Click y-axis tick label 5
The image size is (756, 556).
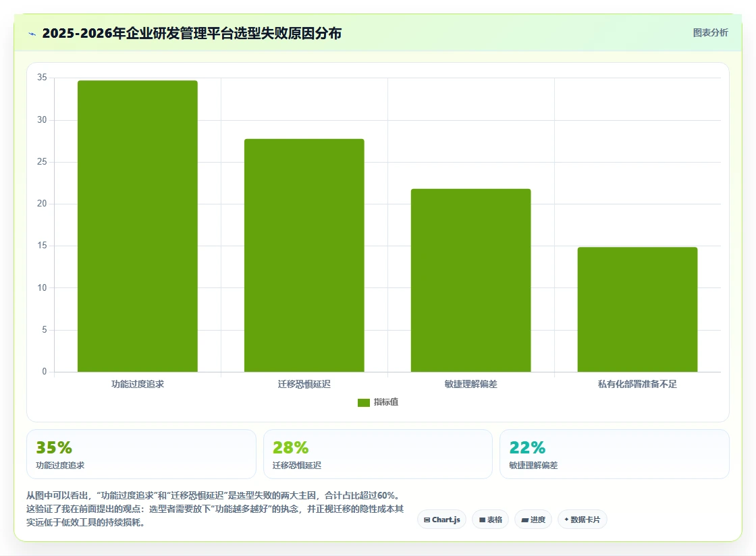(x=45, y=330)
